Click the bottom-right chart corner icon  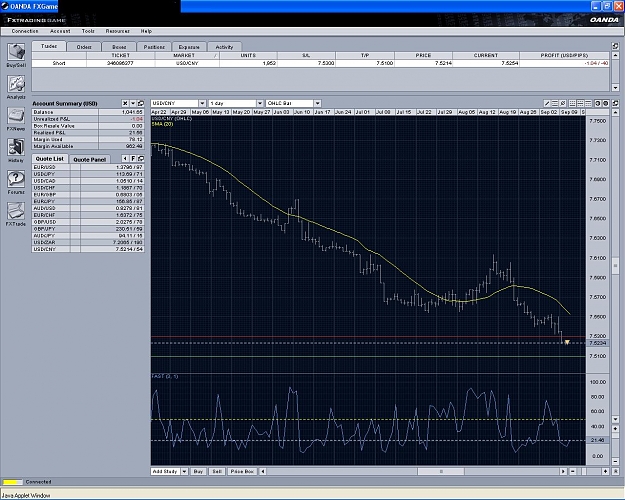click(x=615, y=471)
